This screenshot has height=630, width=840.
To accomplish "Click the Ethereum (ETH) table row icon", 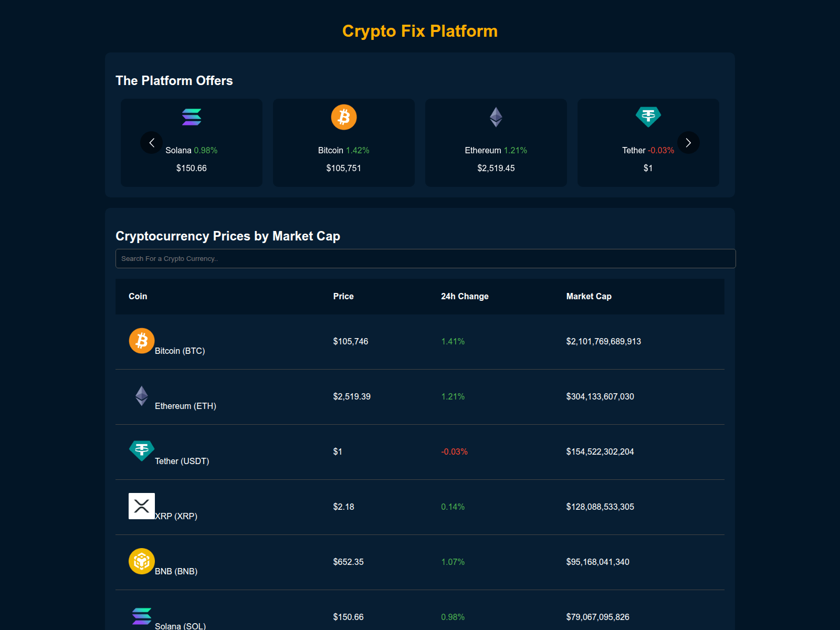I will click(142, 396).
